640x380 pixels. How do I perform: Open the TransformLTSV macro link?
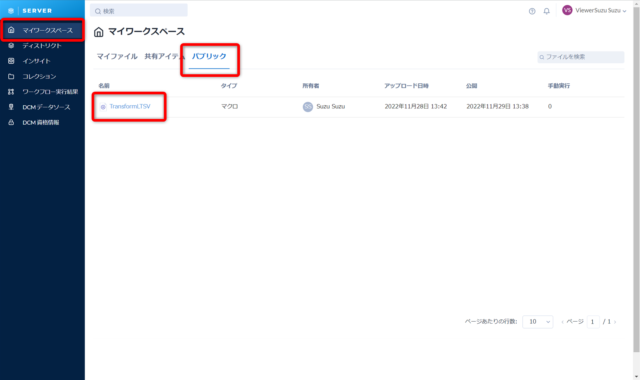pos(130,107)
